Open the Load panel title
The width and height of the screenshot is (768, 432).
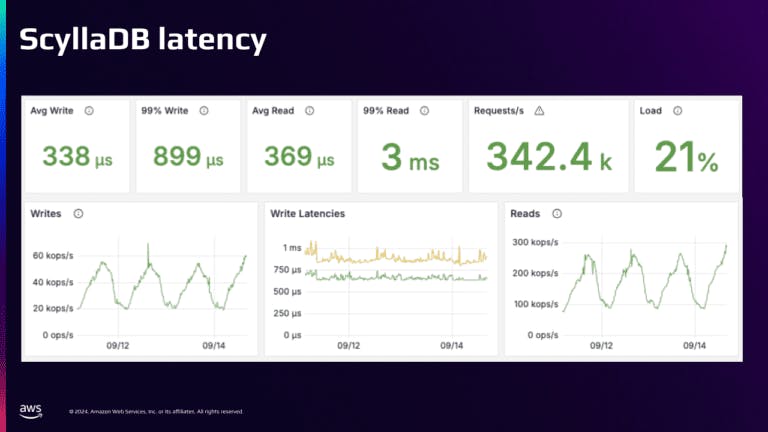click(651, 111)
